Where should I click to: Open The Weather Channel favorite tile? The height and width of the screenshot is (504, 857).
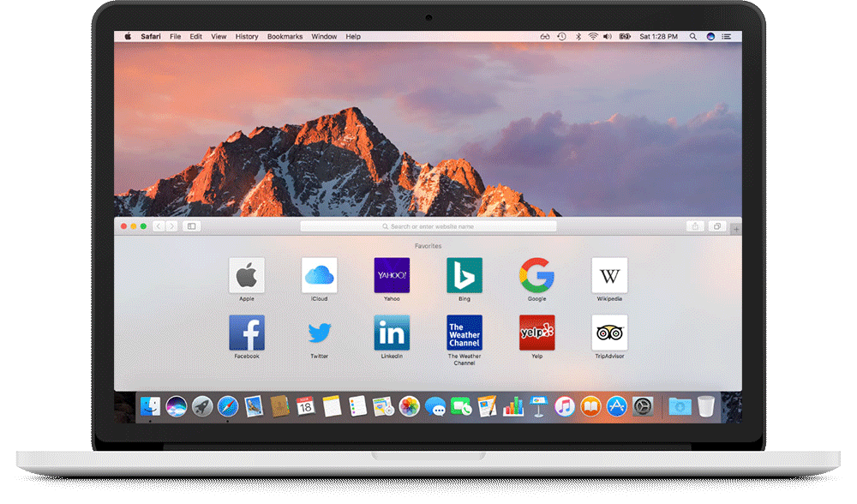[464, 333]
